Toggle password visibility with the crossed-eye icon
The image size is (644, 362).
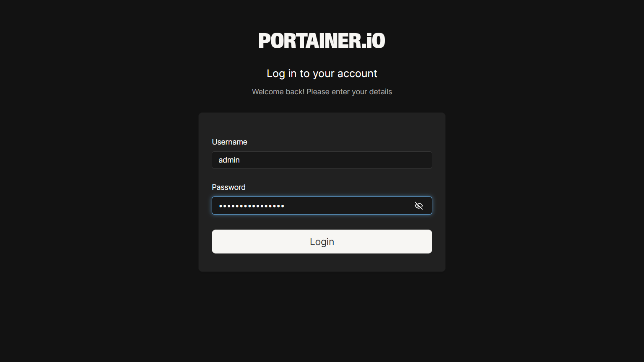(418, 206)
